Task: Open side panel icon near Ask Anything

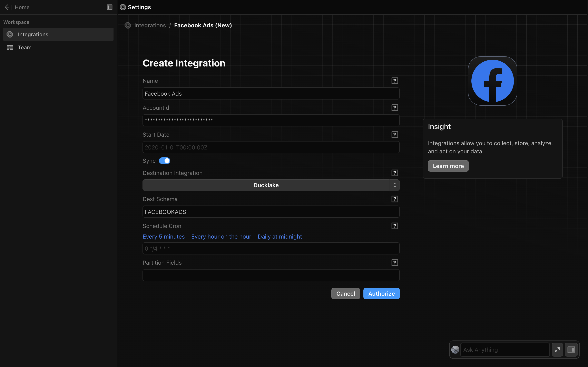Action: pyautogui.click(x=571, y=349)
